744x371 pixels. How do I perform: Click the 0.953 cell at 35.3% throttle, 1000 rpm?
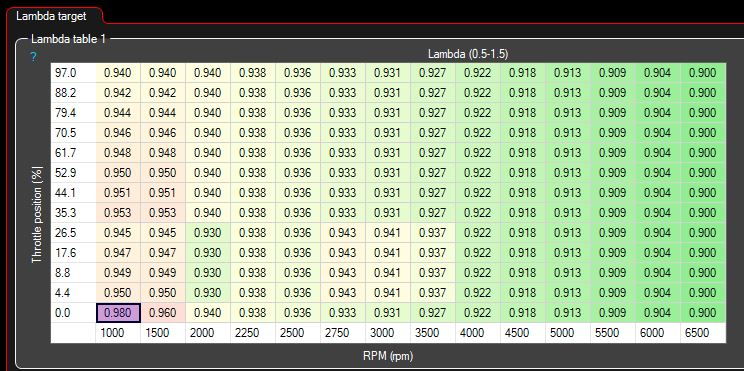pos(118,213)
